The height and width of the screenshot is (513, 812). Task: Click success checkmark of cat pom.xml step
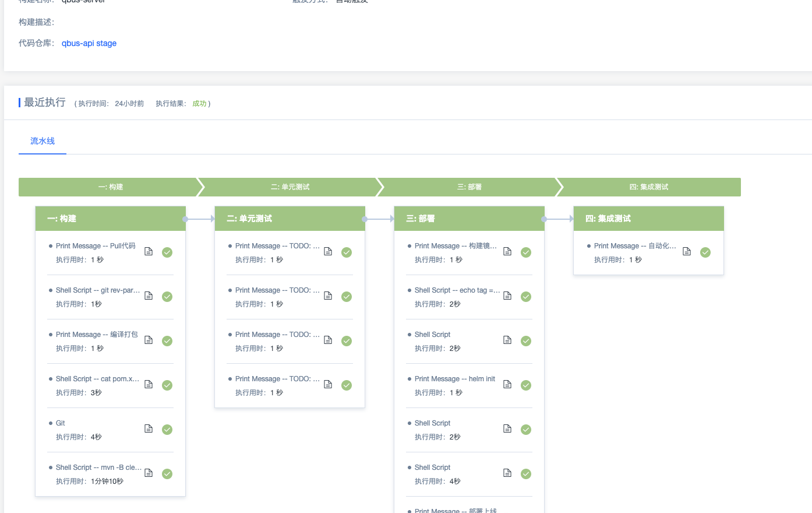[x=167, y=385]
